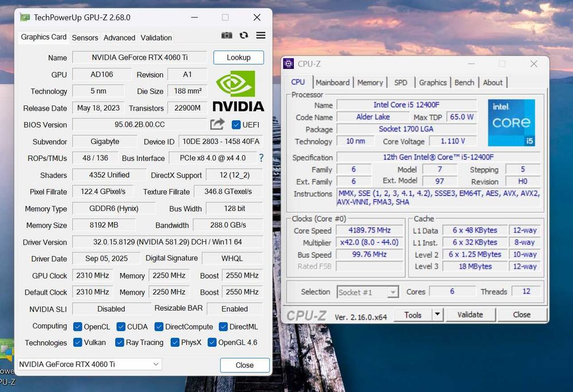Click the Bus Interface question mark
The width and height of the screenshot is (573, 392).
pyautogui.click(x=261, y=158)
